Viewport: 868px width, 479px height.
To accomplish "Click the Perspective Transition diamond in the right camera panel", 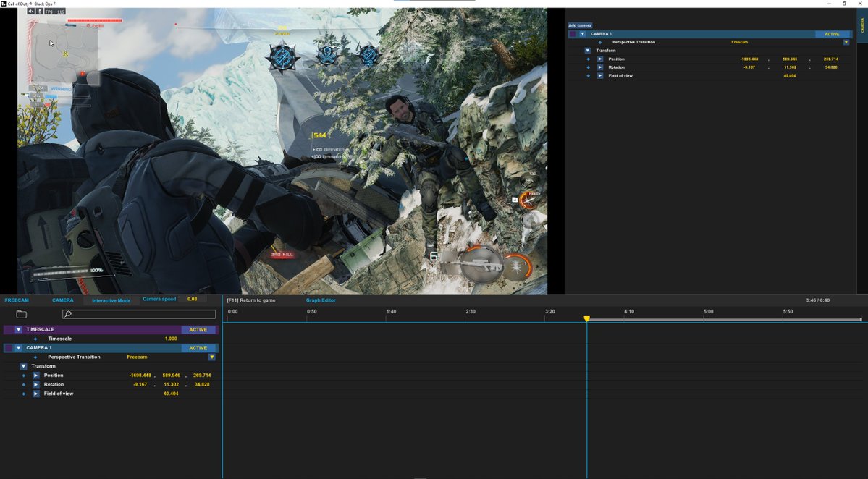I will pos(599,42).
